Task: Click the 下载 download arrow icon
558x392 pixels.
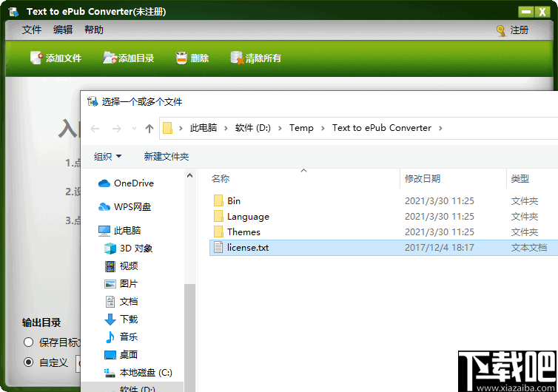Action: pos(110,319)
